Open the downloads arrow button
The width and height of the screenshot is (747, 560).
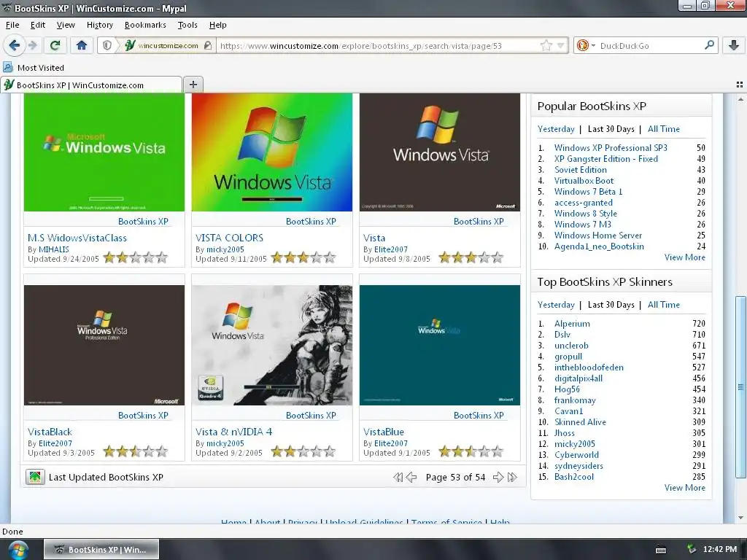[x=734, y=45]
